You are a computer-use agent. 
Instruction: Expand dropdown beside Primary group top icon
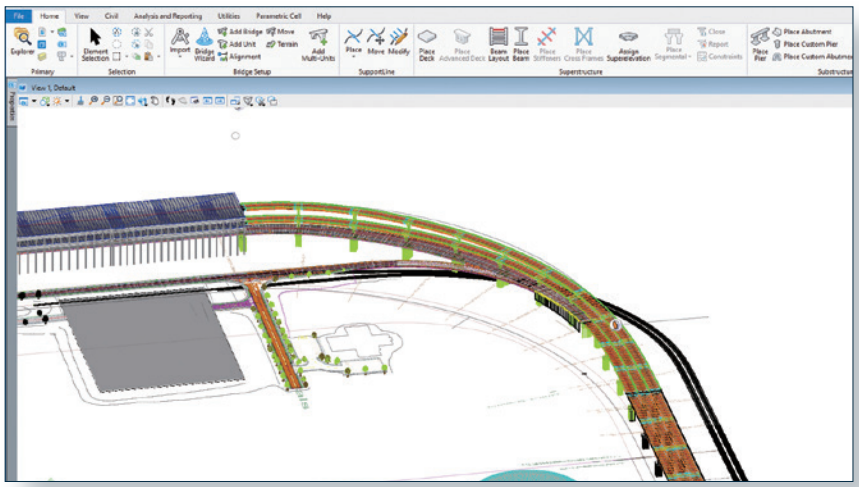52,32
